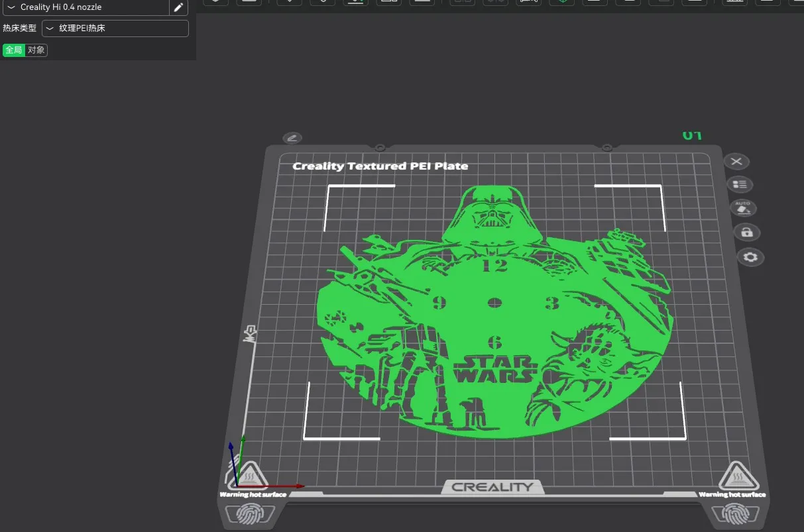Select the green Star Wars clock model
The height and width of the screenshot is (532, 804).
tap(494, 311)
